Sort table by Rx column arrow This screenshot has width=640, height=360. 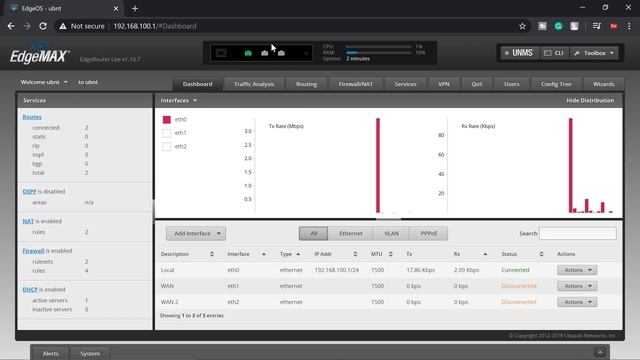coord(485,254)
